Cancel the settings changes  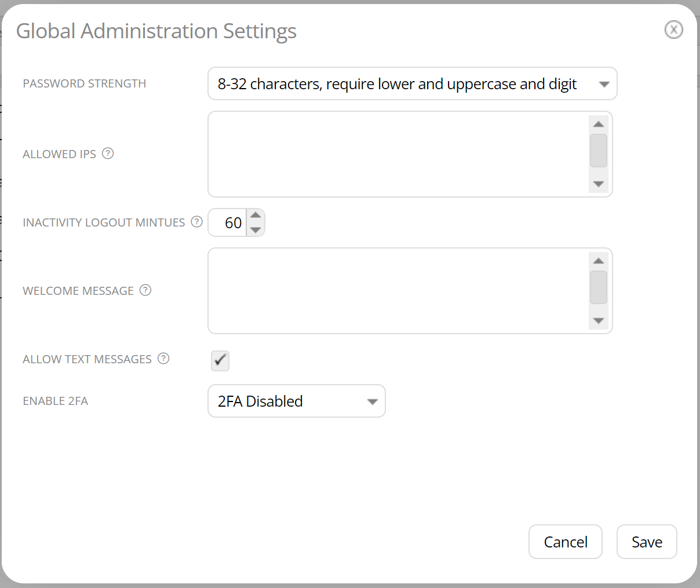pos(566,542)
